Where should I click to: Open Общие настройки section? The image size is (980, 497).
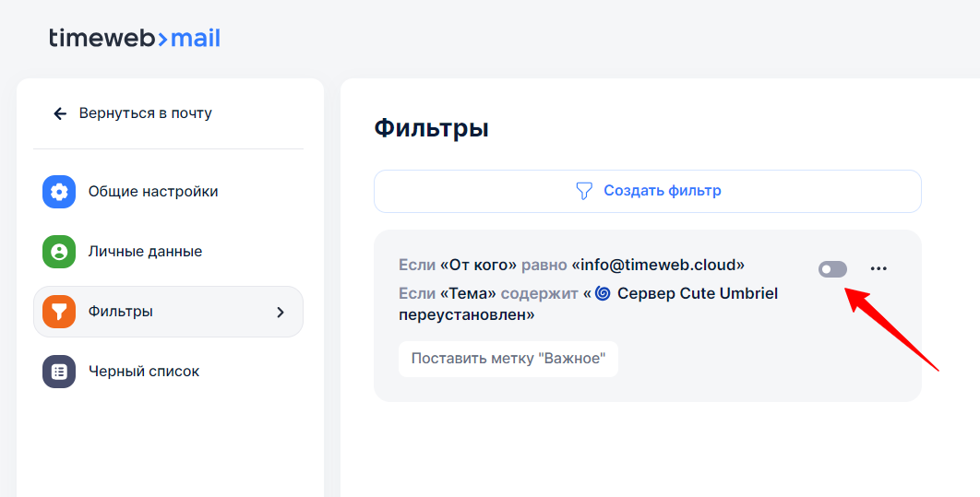pos(153,192)
